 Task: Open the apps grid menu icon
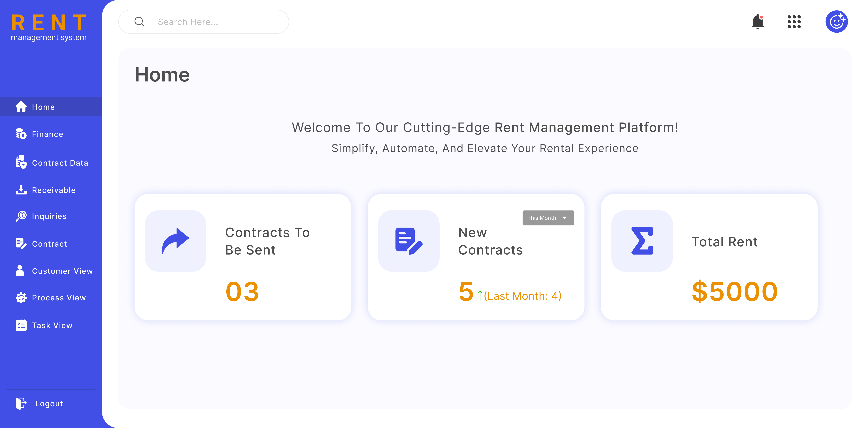[794, 22]
